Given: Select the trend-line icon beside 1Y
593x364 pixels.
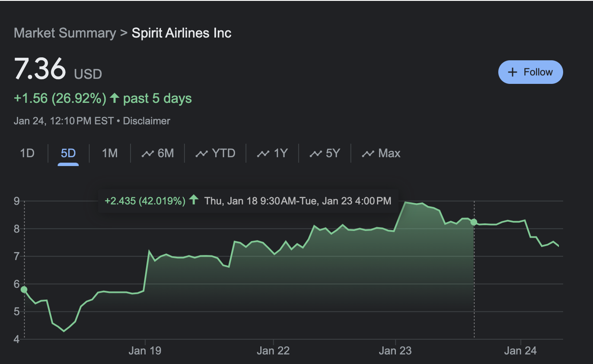Looking at the screenshot, I should tap(264, 153).
